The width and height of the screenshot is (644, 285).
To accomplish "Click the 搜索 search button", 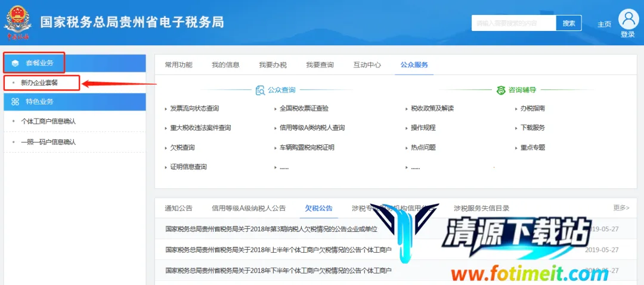I will pos(569,23).
